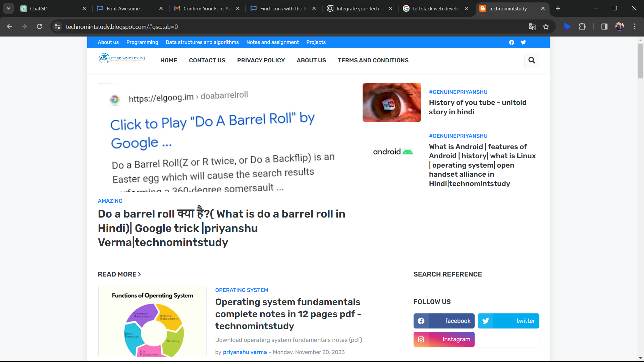Switch to the Confirm Your Font Awesome Gmail tab

point(206,8)
